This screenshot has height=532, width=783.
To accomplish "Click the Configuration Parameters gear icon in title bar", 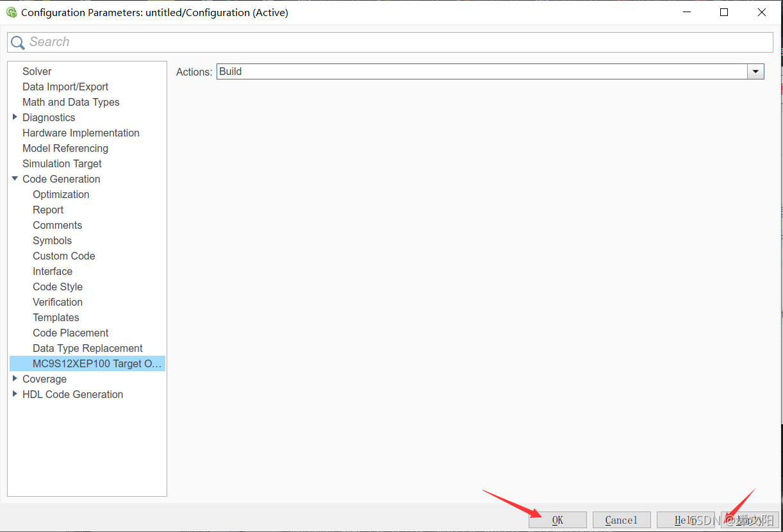I will [11, 12].
